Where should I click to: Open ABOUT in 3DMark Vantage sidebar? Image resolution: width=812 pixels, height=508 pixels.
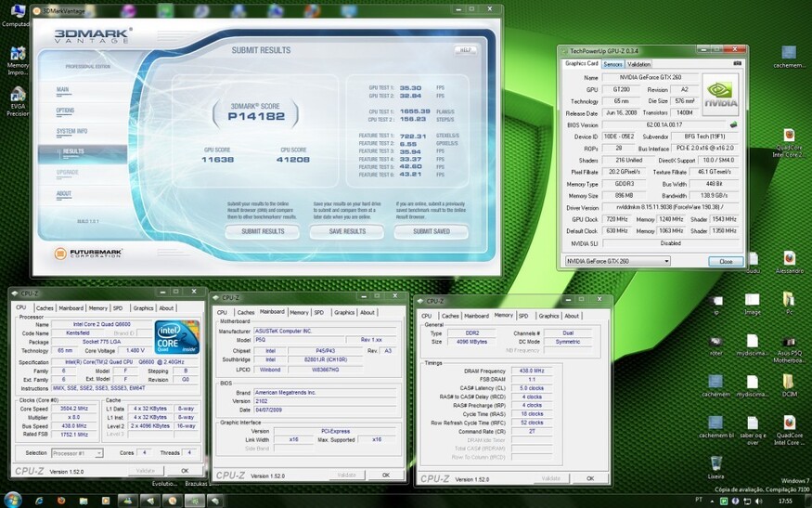64,193
